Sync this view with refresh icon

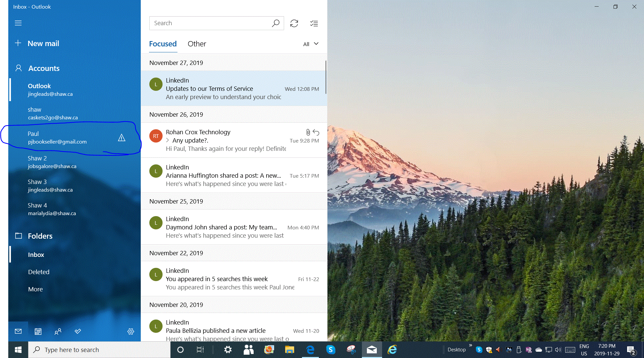click(294, 23)
